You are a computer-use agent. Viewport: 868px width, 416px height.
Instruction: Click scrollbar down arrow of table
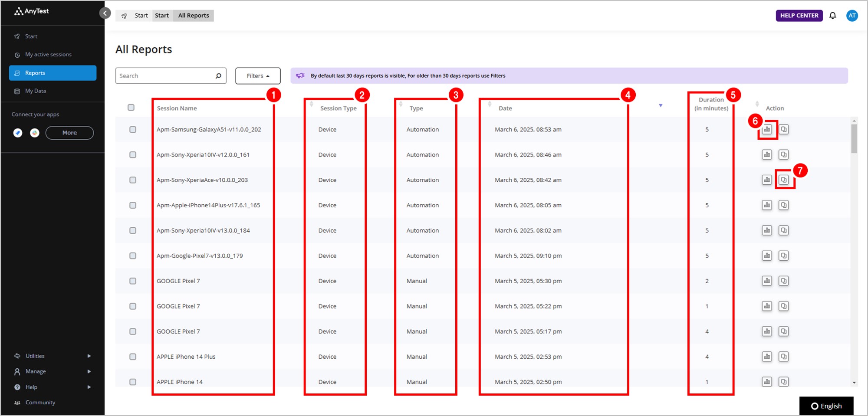click(x=854, y=383)
